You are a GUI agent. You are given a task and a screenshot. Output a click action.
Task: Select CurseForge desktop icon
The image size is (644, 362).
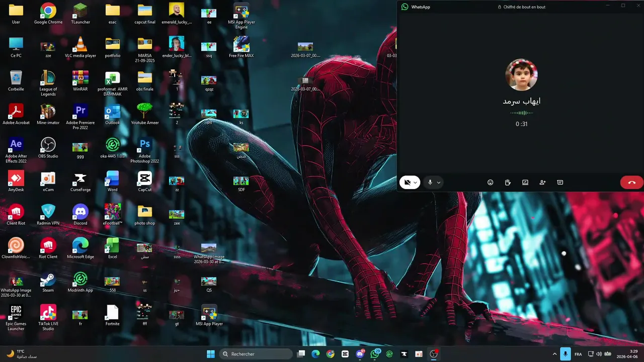[80, 181]
